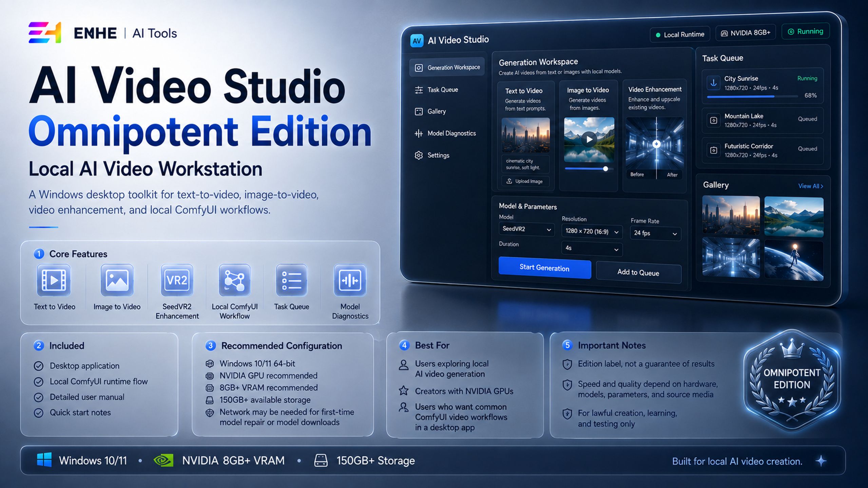Click the Text to Video feature icon
The width and height of the screenshot is (868, 488).
coord(54,281)
